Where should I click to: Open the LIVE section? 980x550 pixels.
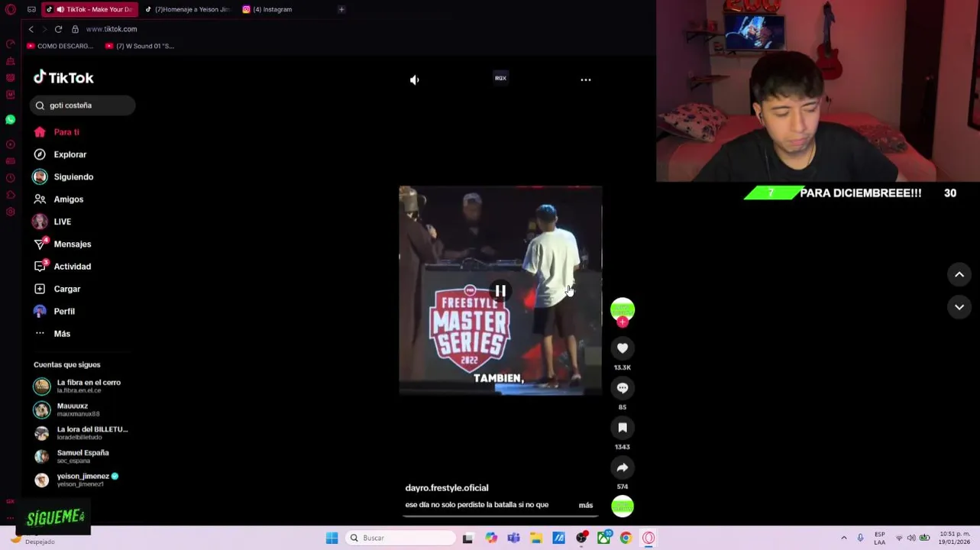tap(63, 222)
